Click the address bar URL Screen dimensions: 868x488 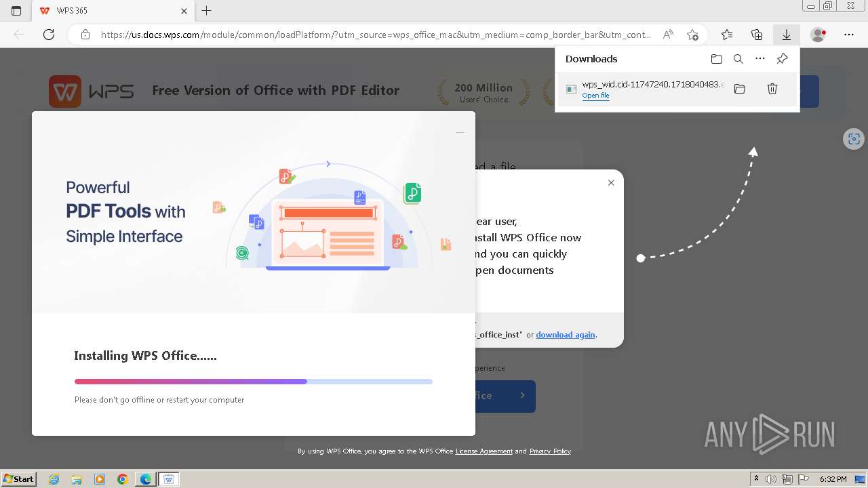(x=376, y=35)
